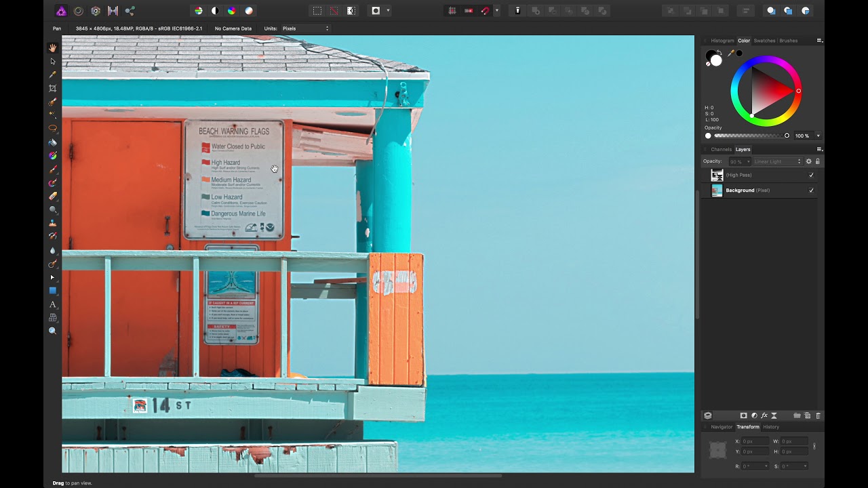The image size is (868, 488).
Task: Select the Rectangle shape tool
Action: pyautogui.click(x=52, y=290)
